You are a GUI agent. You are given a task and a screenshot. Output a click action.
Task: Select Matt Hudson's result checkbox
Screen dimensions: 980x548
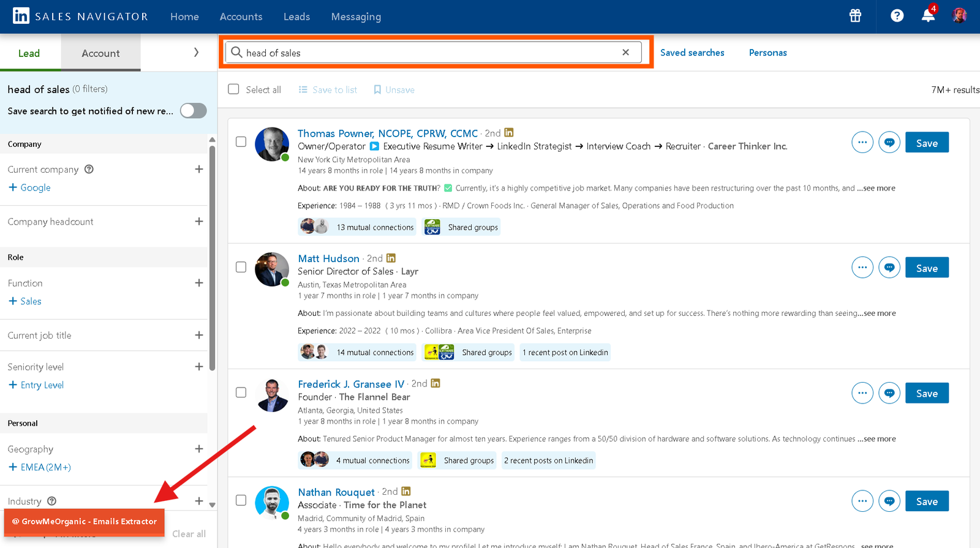[x=241, y=267]
